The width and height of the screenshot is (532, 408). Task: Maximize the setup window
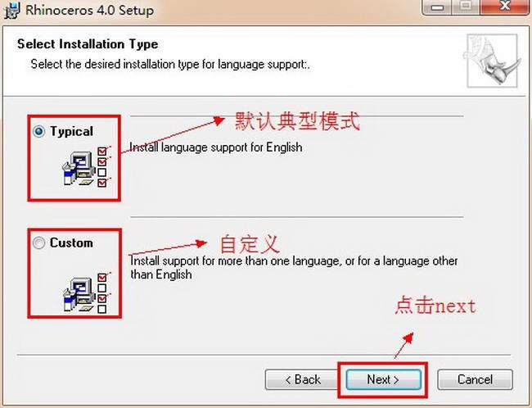(x=466, y=7)
